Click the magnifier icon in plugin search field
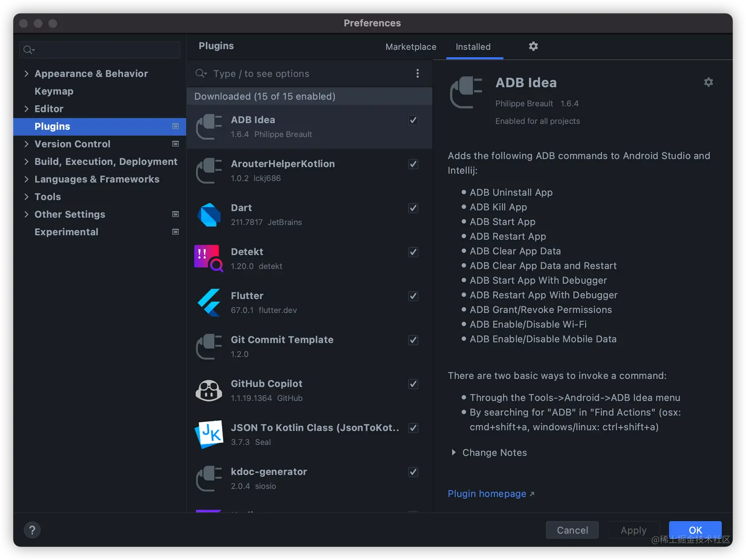The height and width of the screenshot is (560, 746). [201, 74]
